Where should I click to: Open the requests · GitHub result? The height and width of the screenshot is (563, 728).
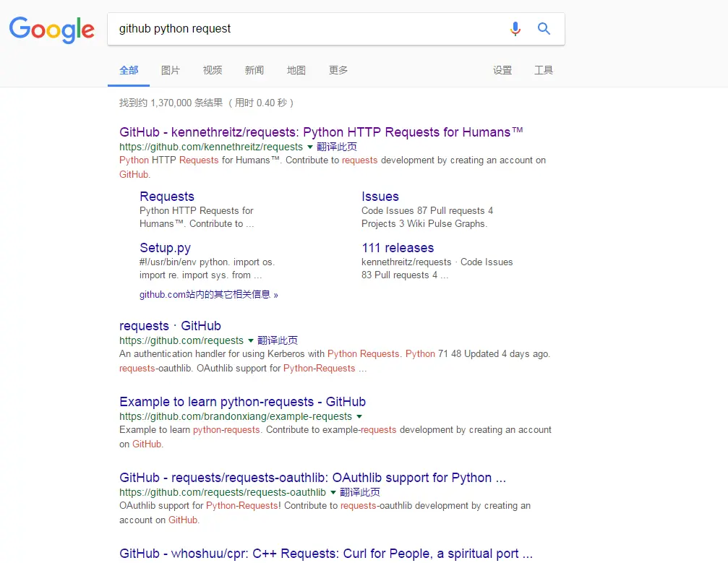pos(170,326)
